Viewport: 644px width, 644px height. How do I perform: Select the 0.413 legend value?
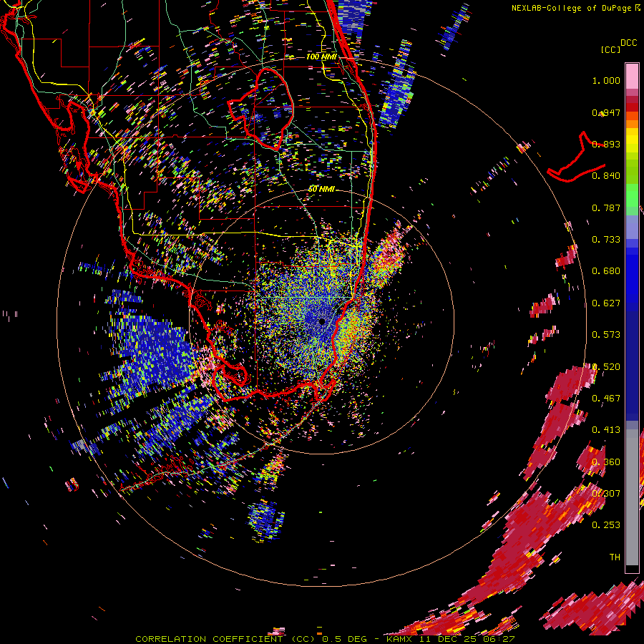pos(606,430)
